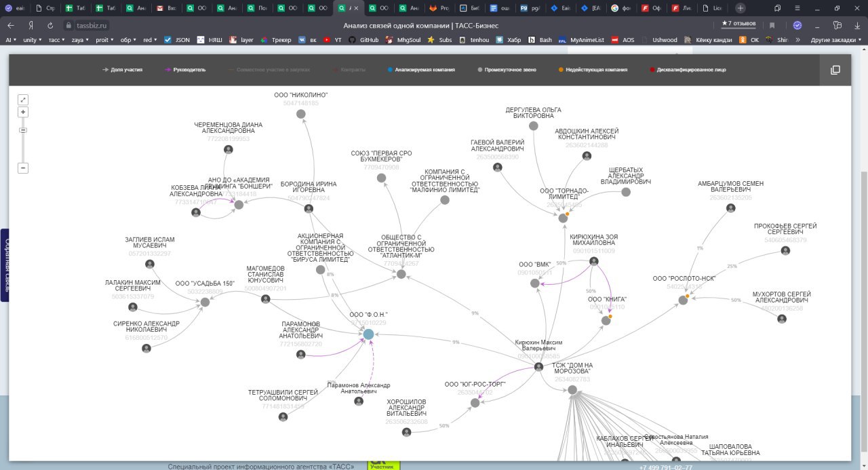Toggle "Руководитель" legend filter
868x470 pixels.
(x=184, y=70)
